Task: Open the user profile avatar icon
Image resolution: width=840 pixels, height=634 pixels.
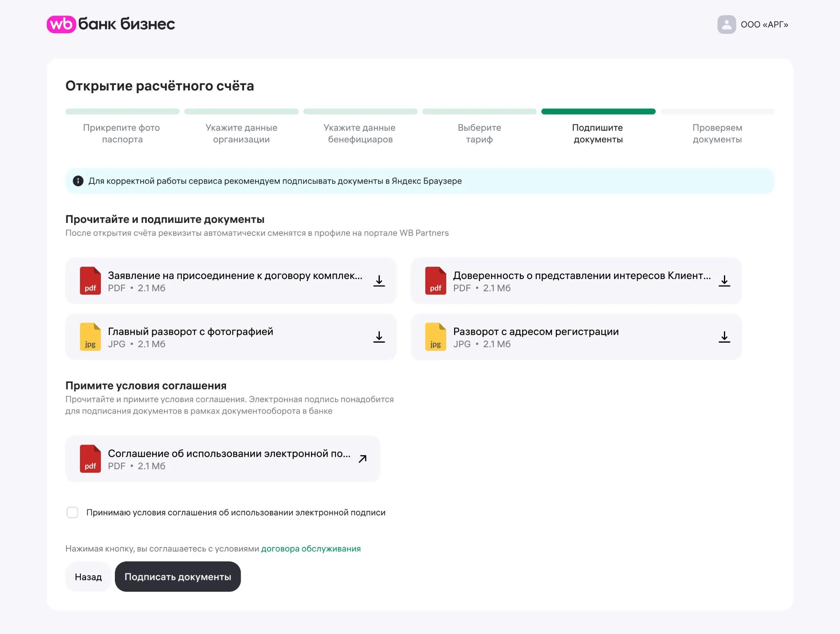Action: coord(726,25)
